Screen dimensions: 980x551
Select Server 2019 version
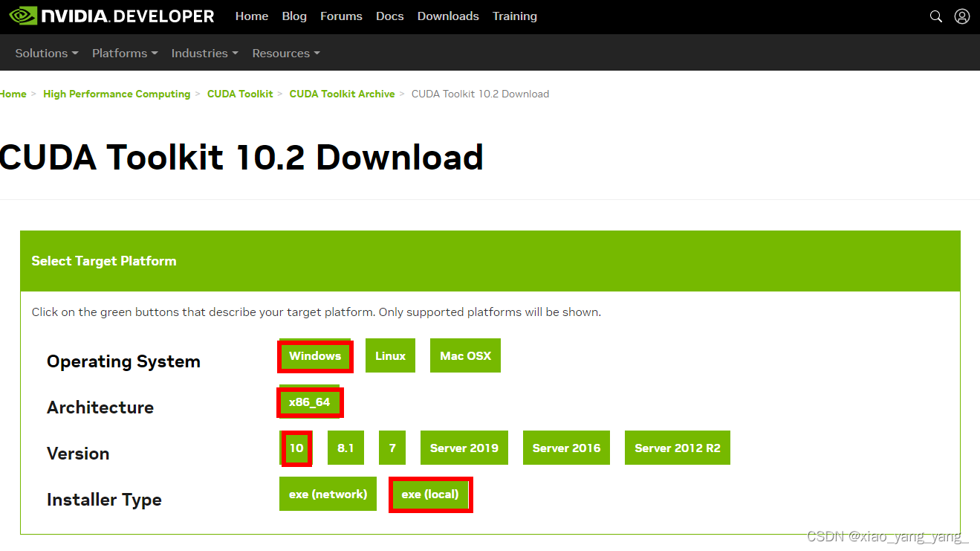click(x=464, y=448)
